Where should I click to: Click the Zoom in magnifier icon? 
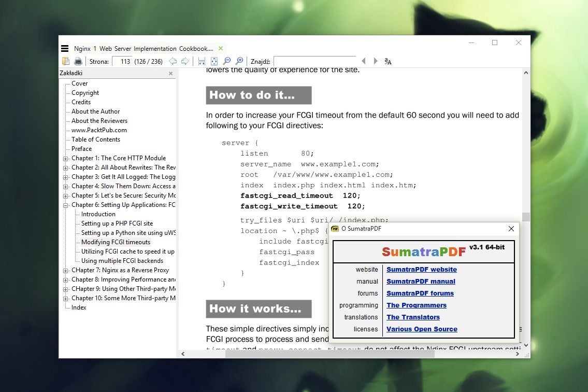pyautogui.click(x=239, y=61)
